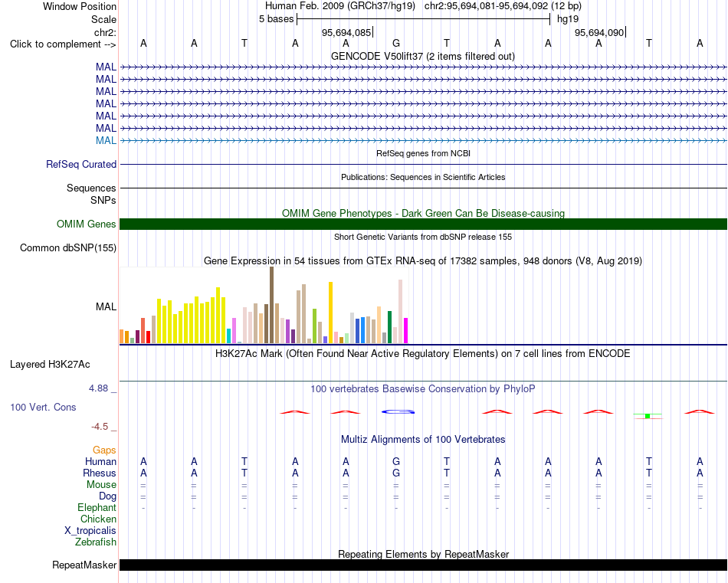Open the light blue MAL transcript label
The width and height of the screenshot is (728, 583).
pos(106,141)
